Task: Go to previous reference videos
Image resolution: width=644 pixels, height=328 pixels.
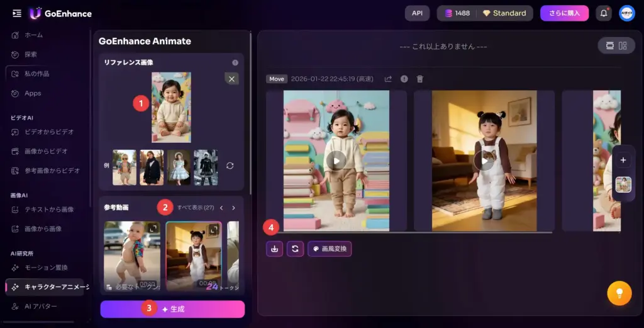Action: [x=221, y=208]
